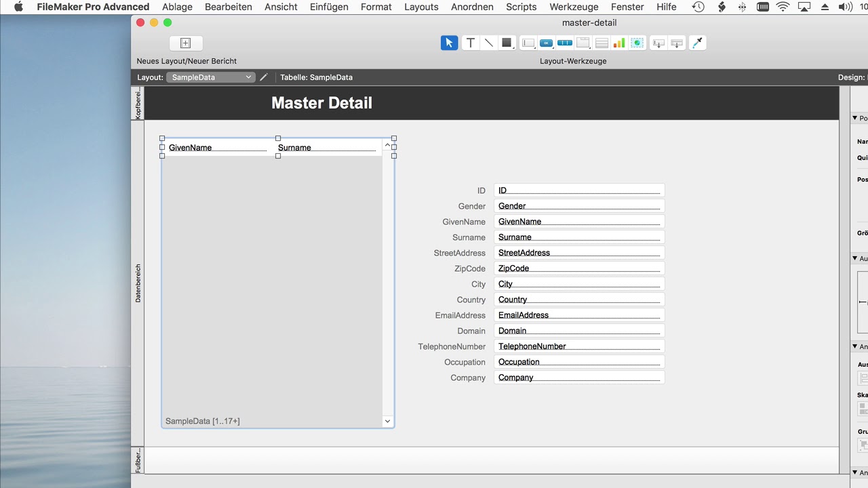
Task: Click the Tabelle: SampleData text
Action: [x=317, y=77]
